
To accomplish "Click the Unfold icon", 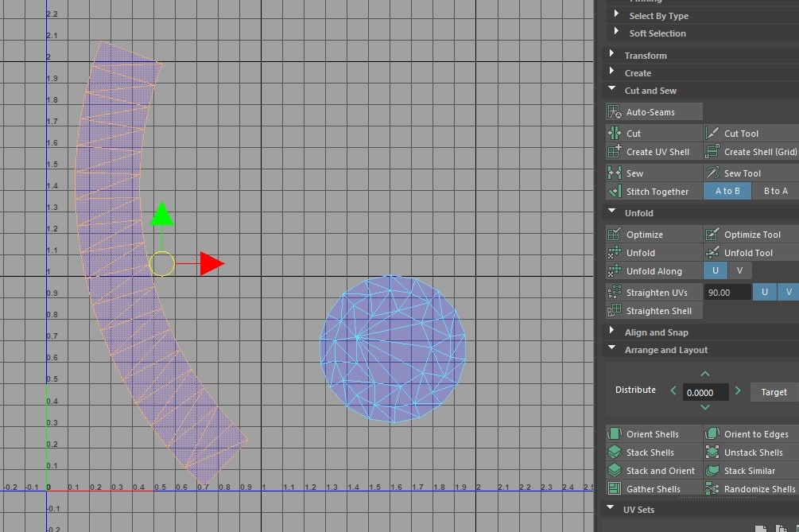I will tap(614, 252).
